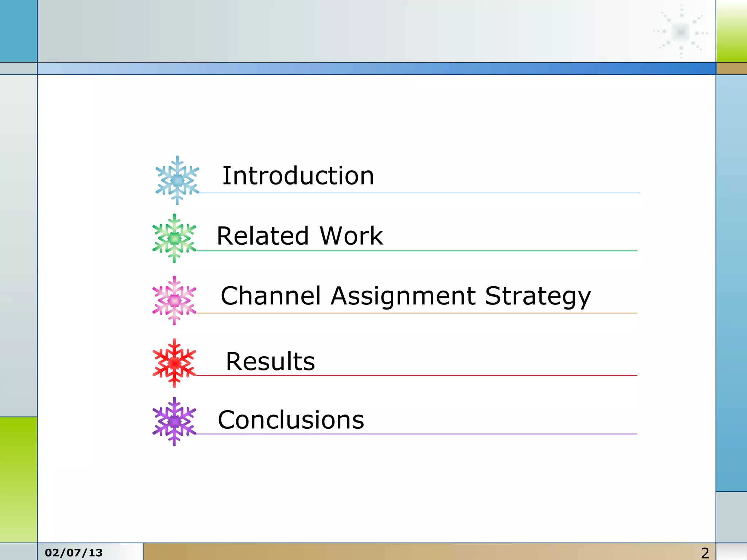The width and height of the screenshot is (747, 560).
Task: Click the red snowflake beside Results
Action: click(174, 363)
